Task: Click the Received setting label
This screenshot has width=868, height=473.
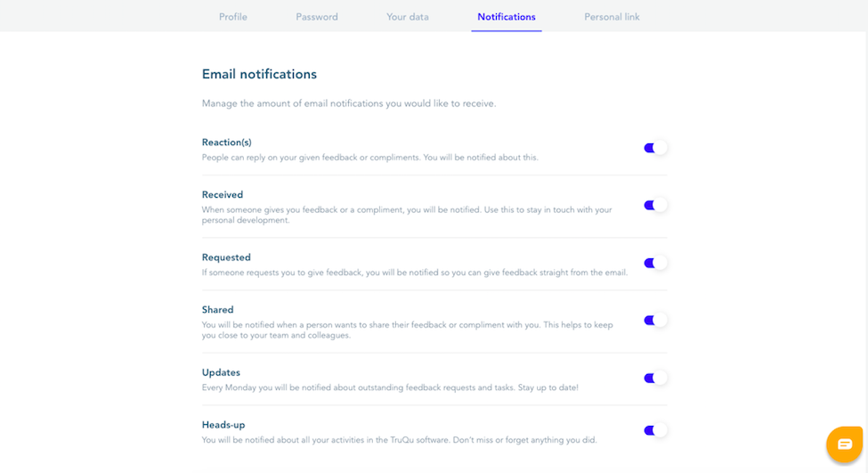Action: (222, 195)
